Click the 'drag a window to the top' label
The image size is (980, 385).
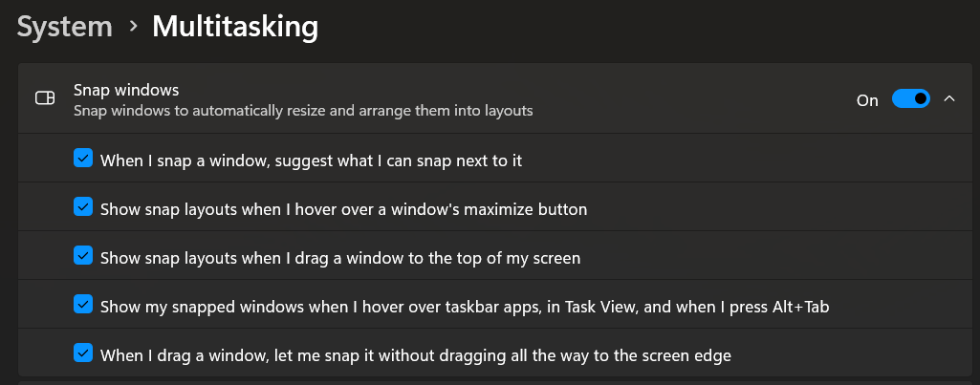point(340,258)
